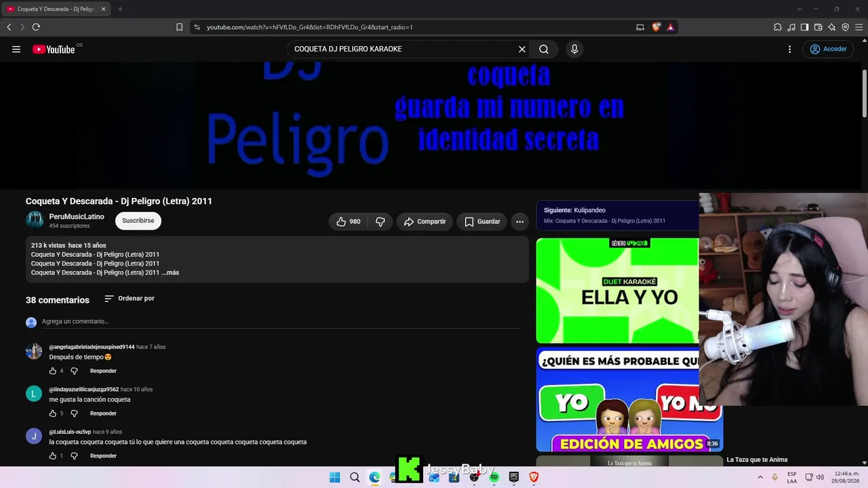Click inside the YouTube search field

[x=403, y=49]
